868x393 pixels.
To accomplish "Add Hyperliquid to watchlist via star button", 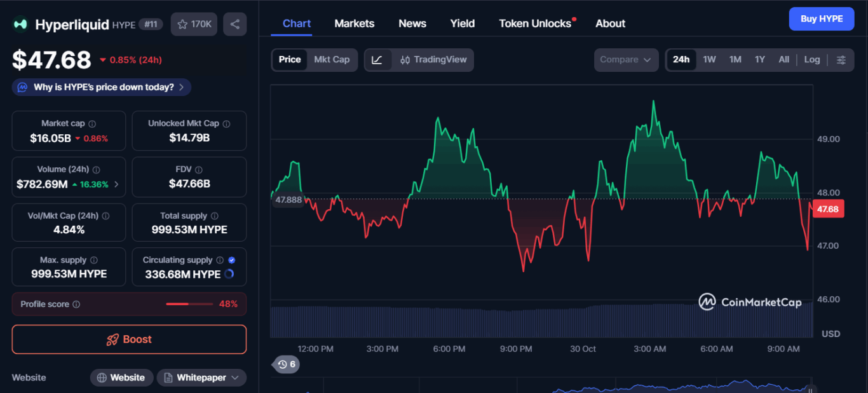I will [194, 24].
